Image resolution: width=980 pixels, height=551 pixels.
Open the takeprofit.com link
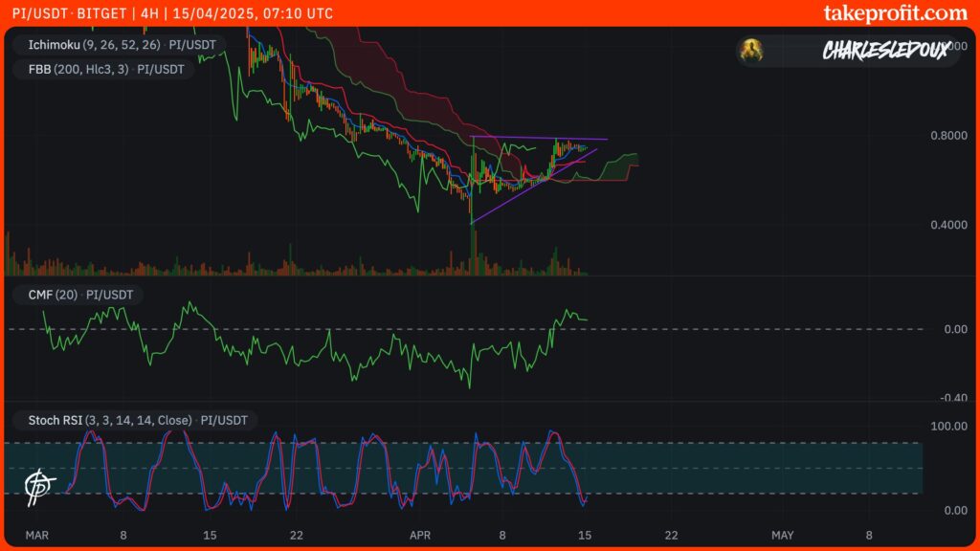pyautogui.click(x=895, y=13)
